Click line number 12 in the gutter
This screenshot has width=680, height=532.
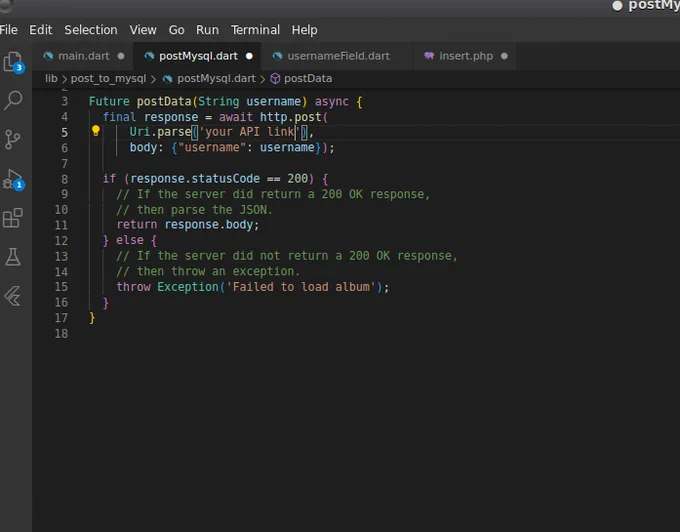pyautogui.click(x=61, y=241)
